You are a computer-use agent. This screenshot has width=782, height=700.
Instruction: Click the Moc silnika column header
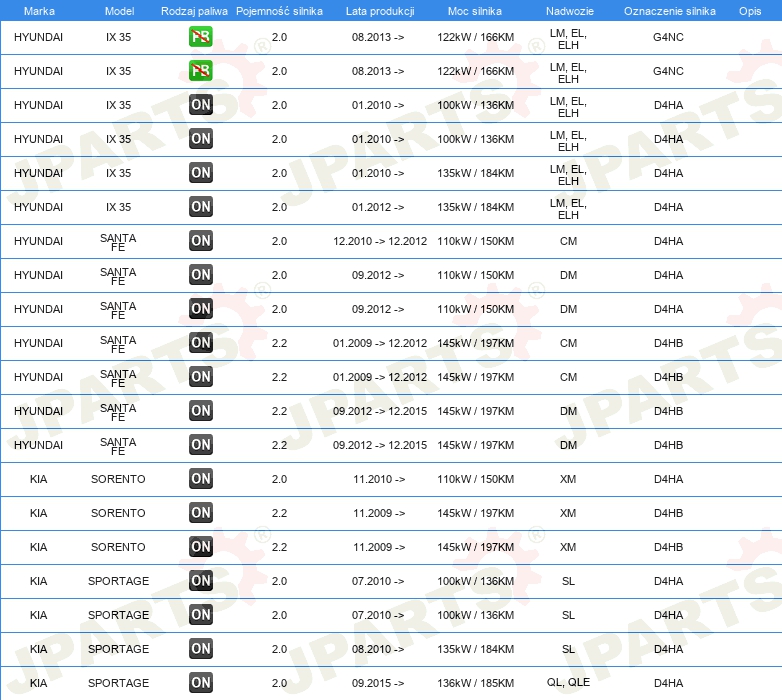tap(475, 10)
